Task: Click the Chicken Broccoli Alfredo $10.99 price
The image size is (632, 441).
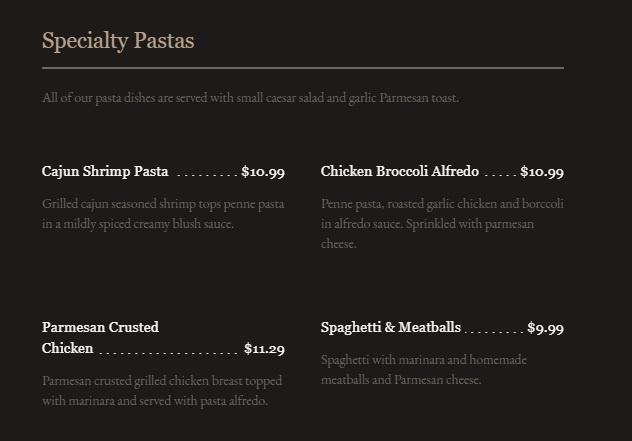Action: tap(542, 172)
